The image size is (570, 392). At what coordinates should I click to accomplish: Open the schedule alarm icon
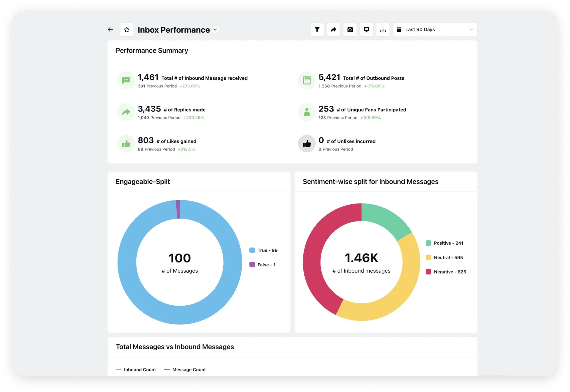pos(350,29)
